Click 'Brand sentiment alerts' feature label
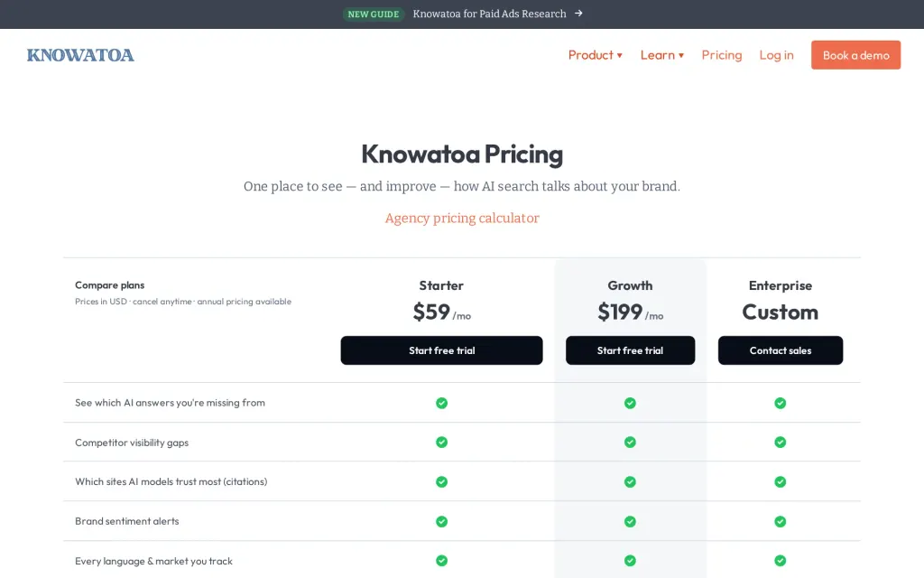Image resolution: width=924 pixels, height=578 pixels. [126, 521]
